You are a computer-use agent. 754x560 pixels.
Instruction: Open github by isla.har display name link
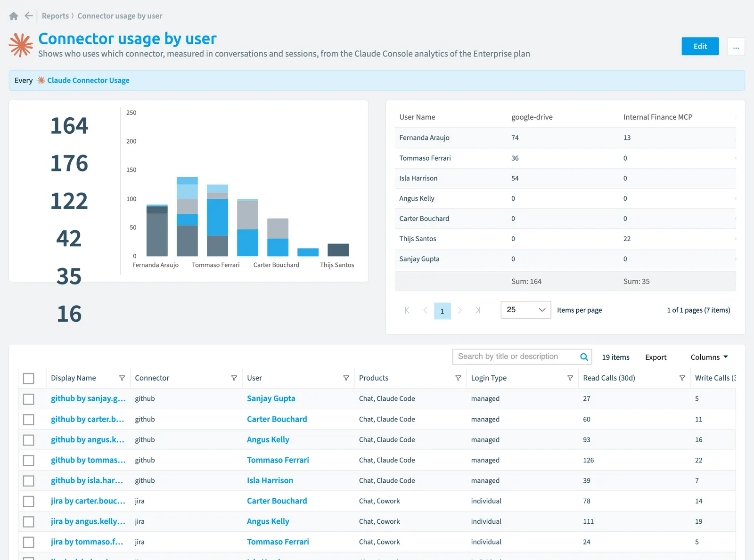pos(87,480)
